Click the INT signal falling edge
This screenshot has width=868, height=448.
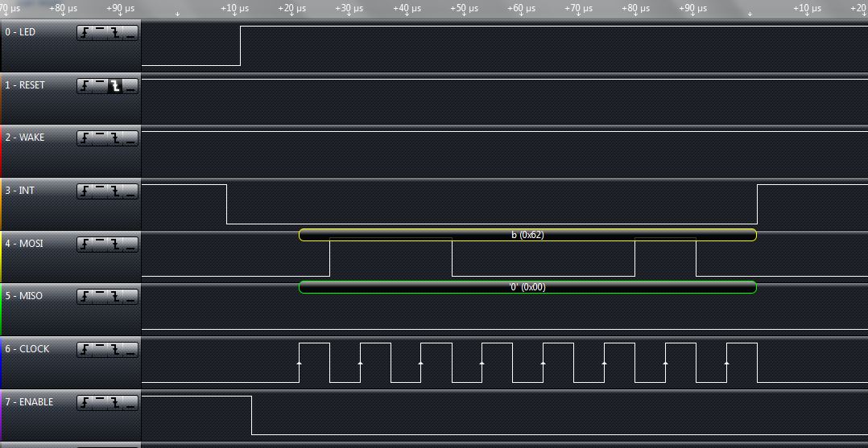tap(226, 204)
